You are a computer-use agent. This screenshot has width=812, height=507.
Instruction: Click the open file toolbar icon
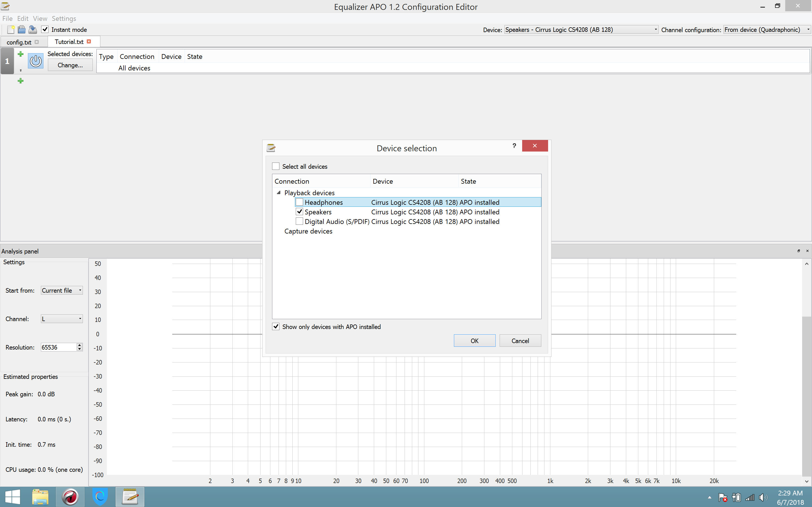(x=21, y=30)
